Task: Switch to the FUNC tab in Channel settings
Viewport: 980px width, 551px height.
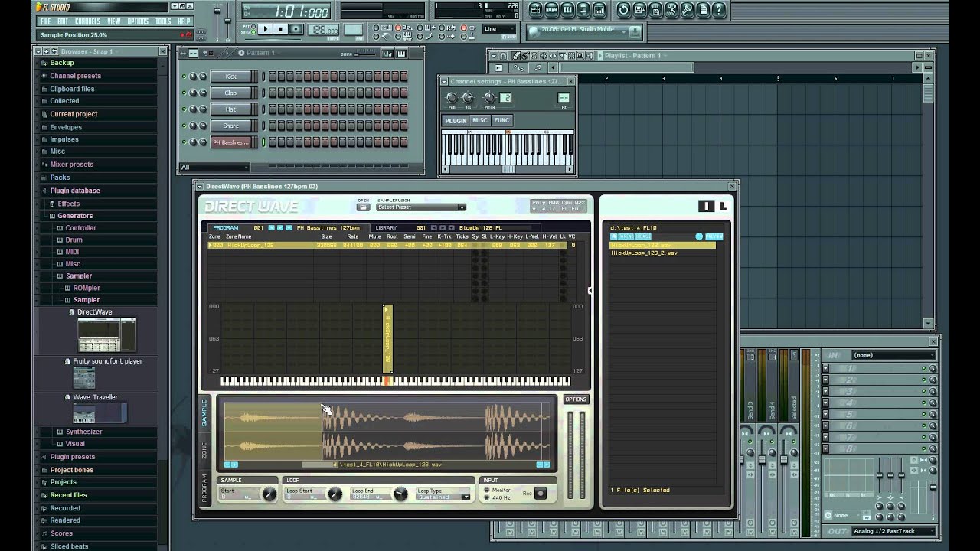Action: point(501,120)
